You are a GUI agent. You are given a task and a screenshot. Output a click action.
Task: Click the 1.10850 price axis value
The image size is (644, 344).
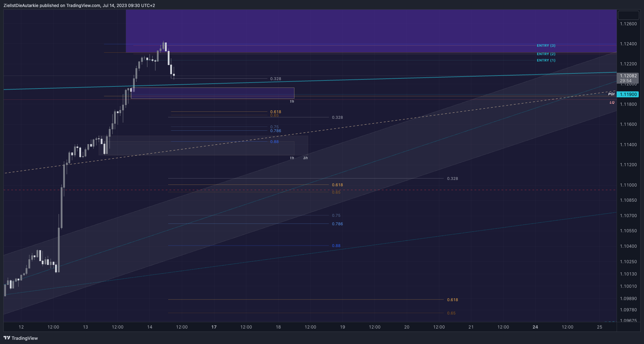click(628, 200)
